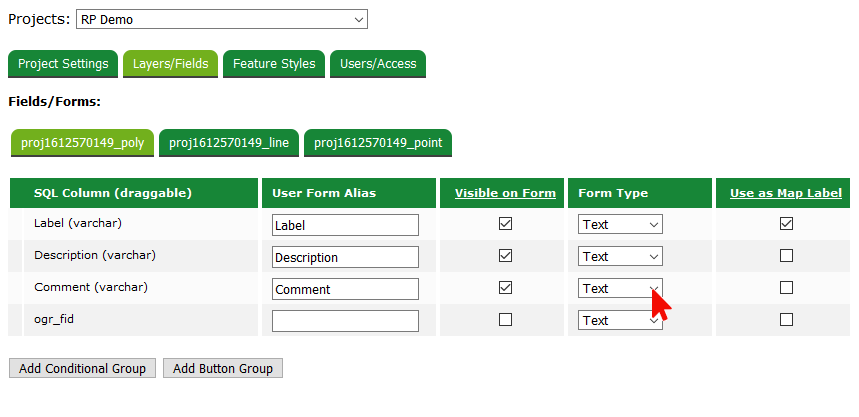This screenshot has height=417, width=859.
Task: Go to the Feature Styles tab
Action: (274, 64)
